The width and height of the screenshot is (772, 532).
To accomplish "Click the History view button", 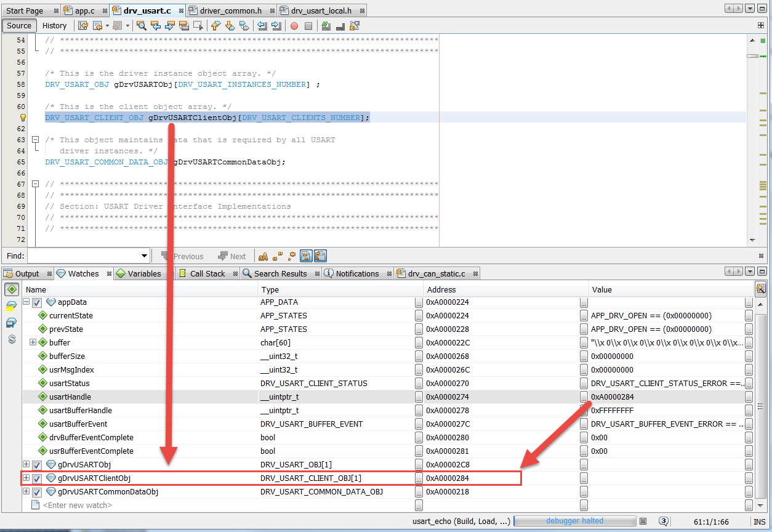I will (x=54, y=26).
